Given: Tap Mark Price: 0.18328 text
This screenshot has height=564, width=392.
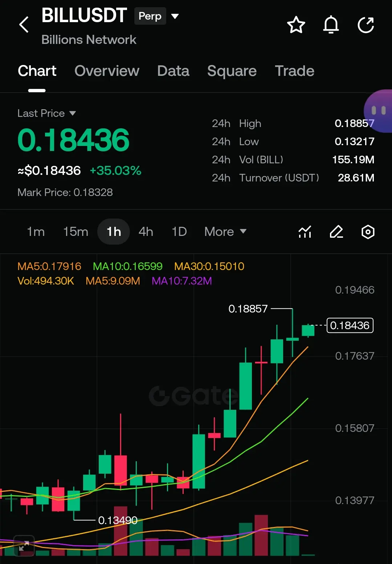Looking at the screenshot, I should [65, 192].
